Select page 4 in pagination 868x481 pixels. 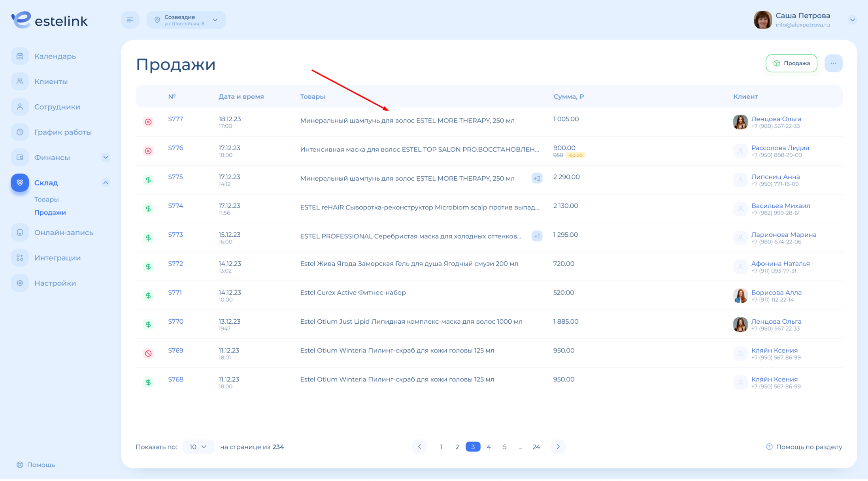(489, 447)
